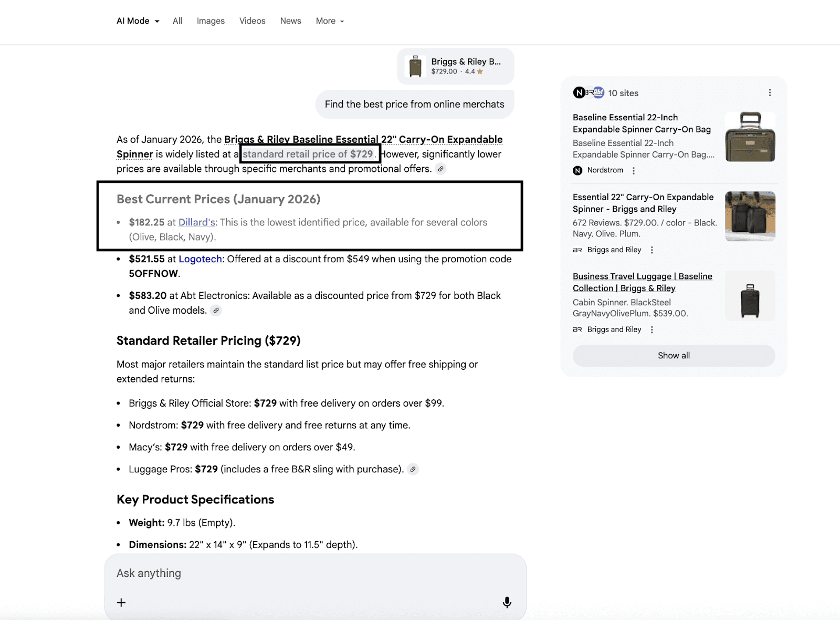Open the Briggs & Riley Baseline Essential product link
The height and width of the screenshot is (620, 840).
310,147
